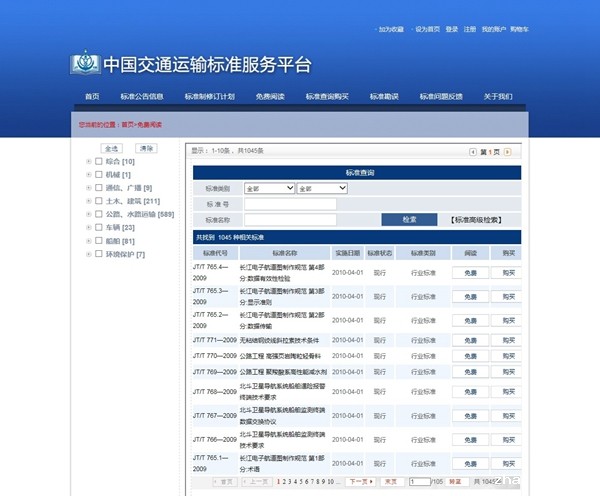This screenshot has width=600, height=496.
Task: Click the platform logo icon in header
Action: 85,64
